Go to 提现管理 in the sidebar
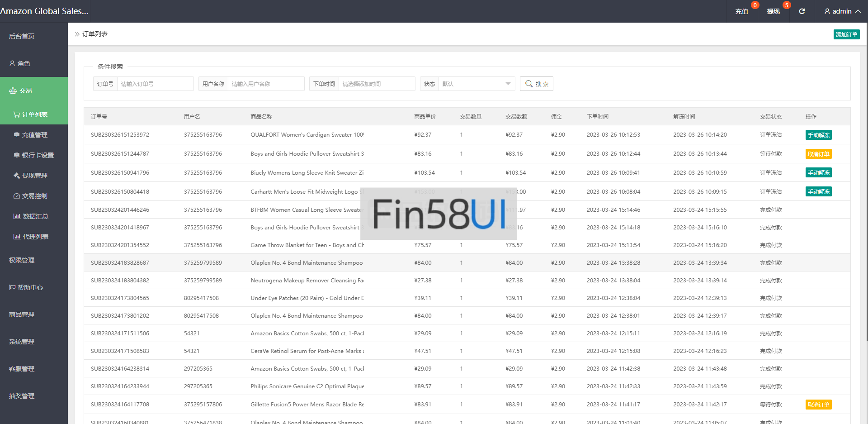The width and height of the screenshot is (868, 424). (x=34, y=176)
